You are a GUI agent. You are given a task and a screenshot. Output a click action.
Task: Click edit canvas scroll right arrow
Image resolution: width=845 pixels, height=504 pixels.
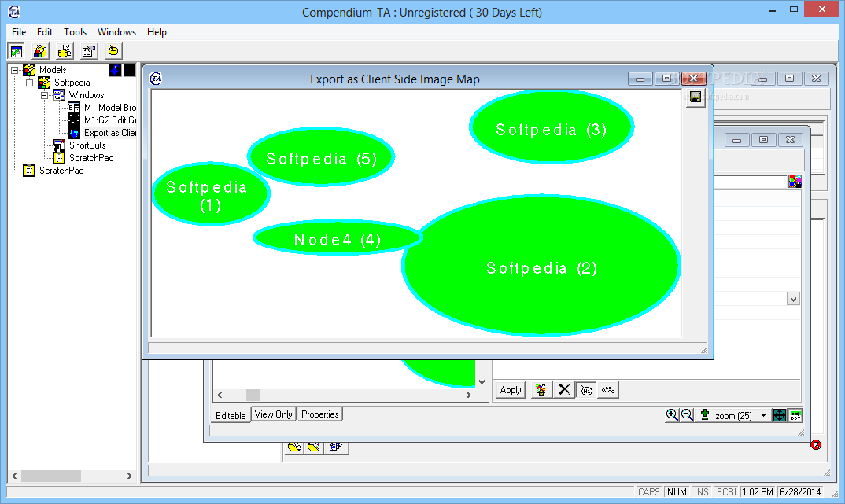tap(469, 395)
